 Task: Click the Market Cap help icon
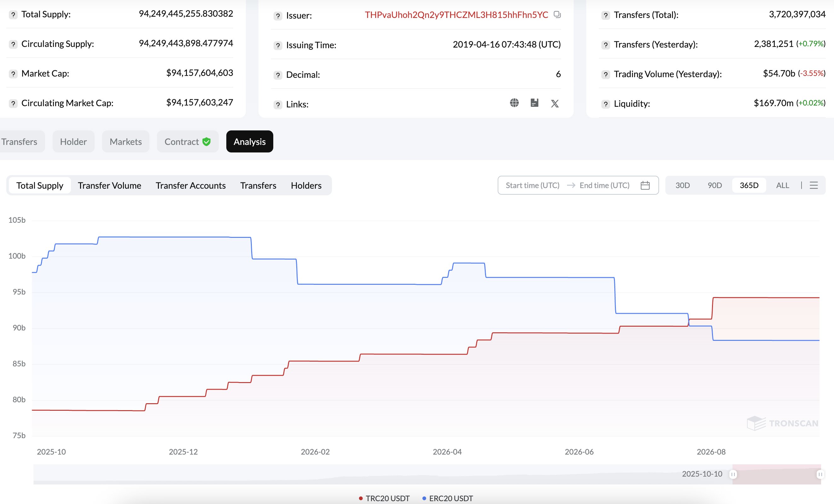[13, 74]
